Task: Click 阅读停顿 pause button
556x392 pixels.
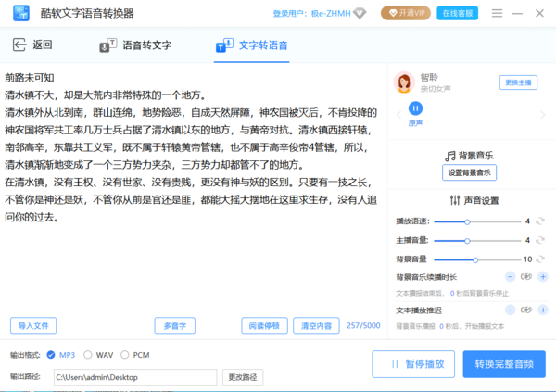Action: click(x=264, y=325)
